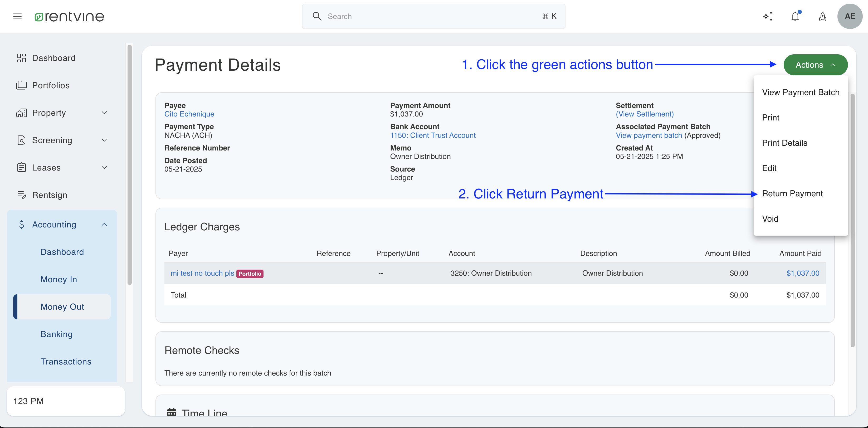Focus the Search input field

click(433, 16)
